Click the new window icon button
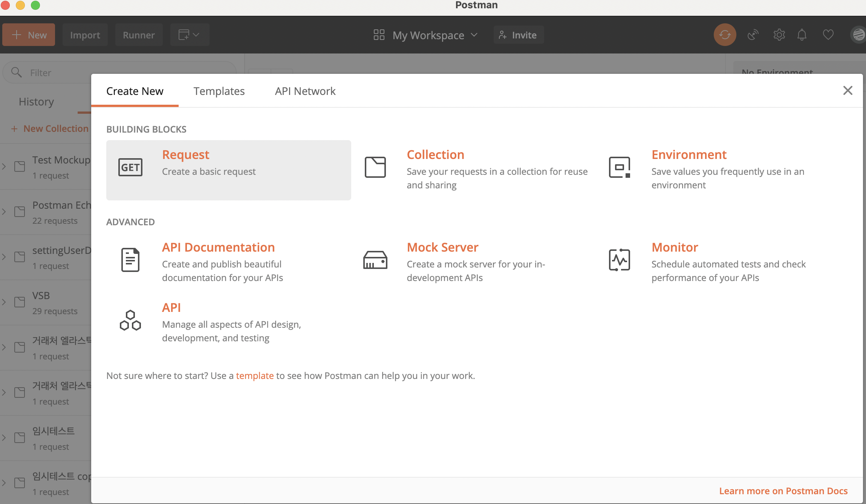866x504 pixels. 190,35
